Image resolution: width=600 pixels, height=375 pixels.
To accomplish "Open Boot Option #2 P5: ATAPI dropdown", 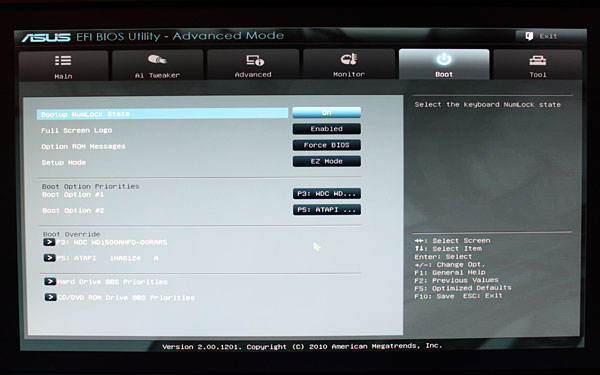I will [326, 210].
